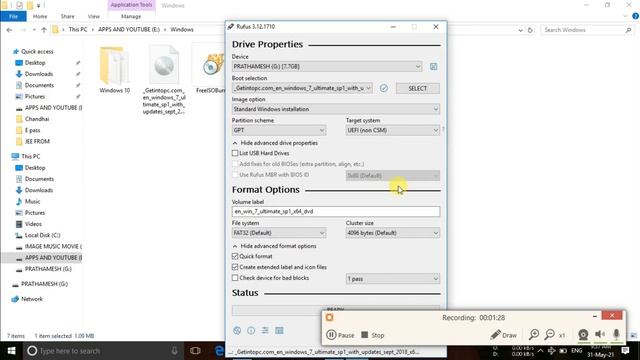
Task: Open the File system FAT32 dropdown
Action: (x=279, y=233)
